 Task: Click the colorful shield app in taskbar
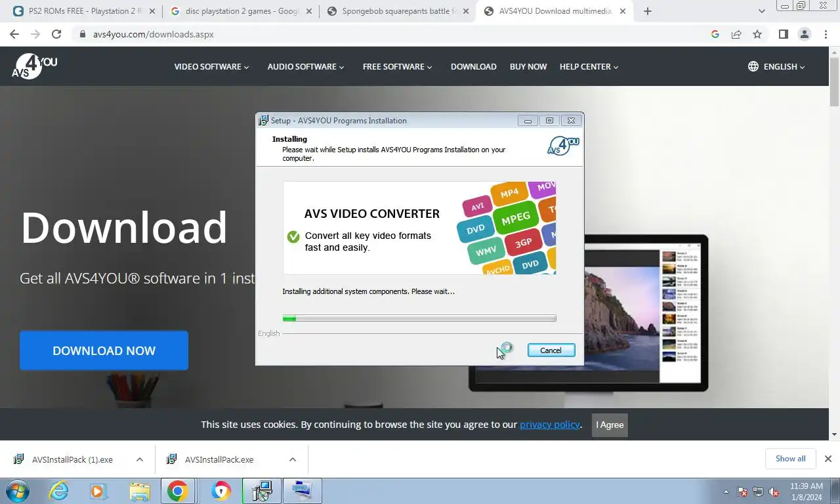click(221, 491)
